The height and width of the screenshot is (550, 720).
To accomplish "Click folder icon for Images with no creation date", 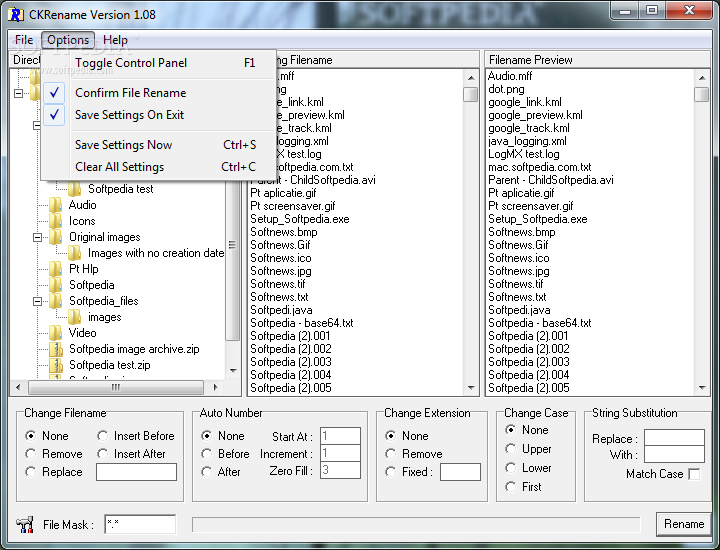I will click(x=74, y=253).
